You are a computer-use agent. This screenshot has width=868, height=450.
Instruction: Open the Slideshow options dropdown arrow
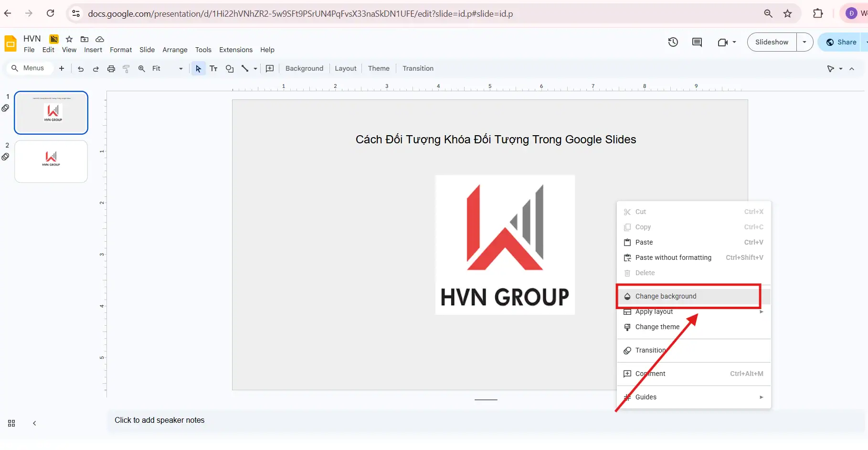[x=805, y=42]
